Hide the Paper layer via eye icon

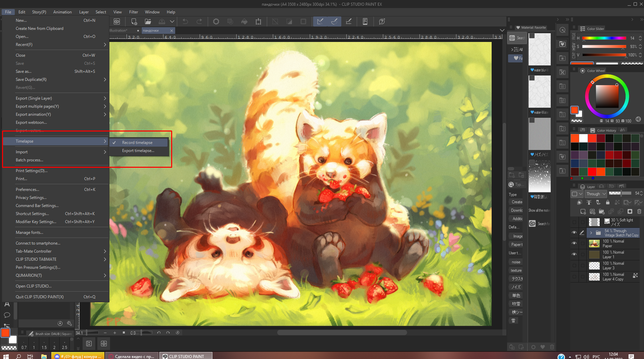pyautogui.click(x=574, y=243)
